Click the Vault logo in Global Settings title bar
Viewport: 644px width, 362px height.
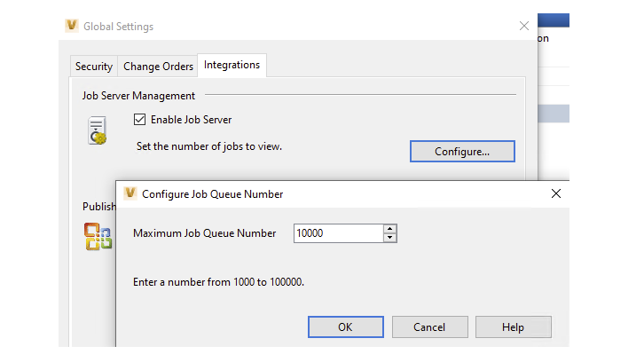click(71, 26)
